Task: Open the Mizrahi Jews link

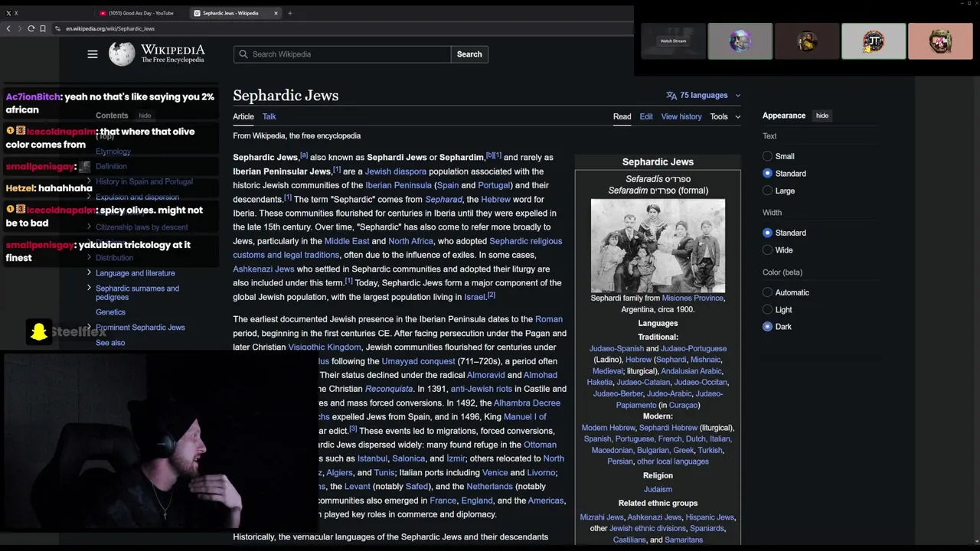Action: click(x=601, y=517)
